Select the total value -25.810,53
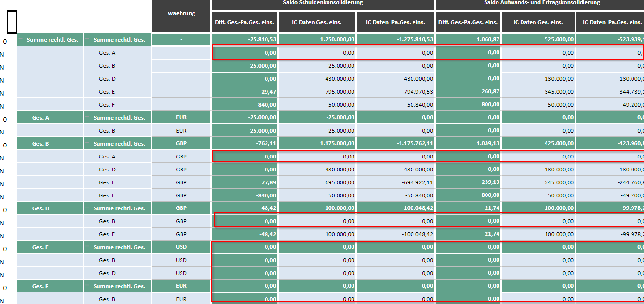644x304 pixels. point(244,39)
